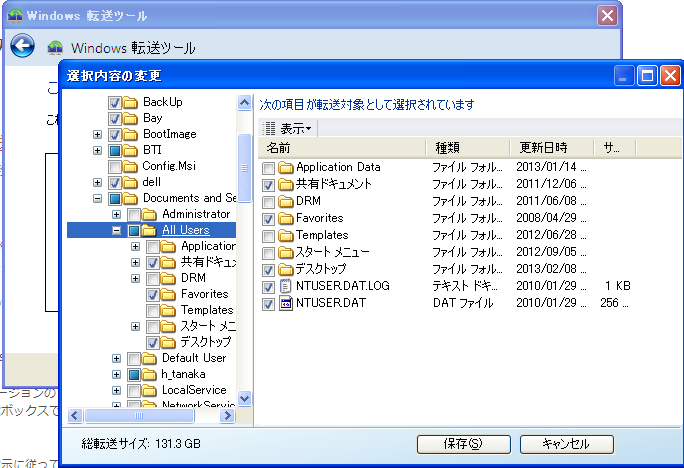
Task: Click the BootImage folder icon in tree
Action: click(x=130, y=134)
